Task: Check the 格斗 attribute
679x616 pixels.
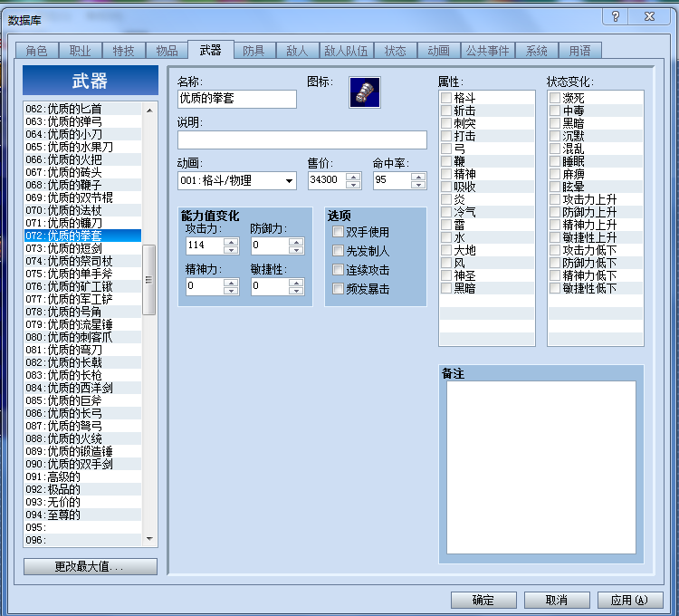Action: [x=446, y=98]
